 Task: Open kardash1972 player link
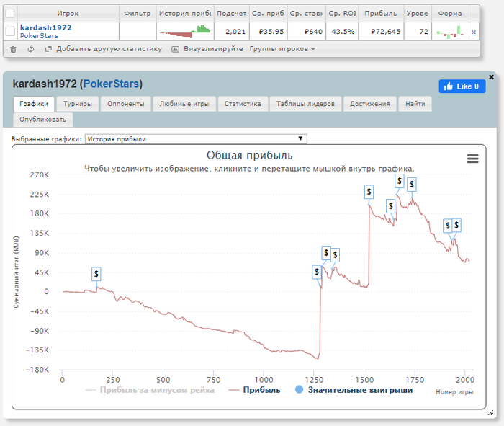click(45, 27)
